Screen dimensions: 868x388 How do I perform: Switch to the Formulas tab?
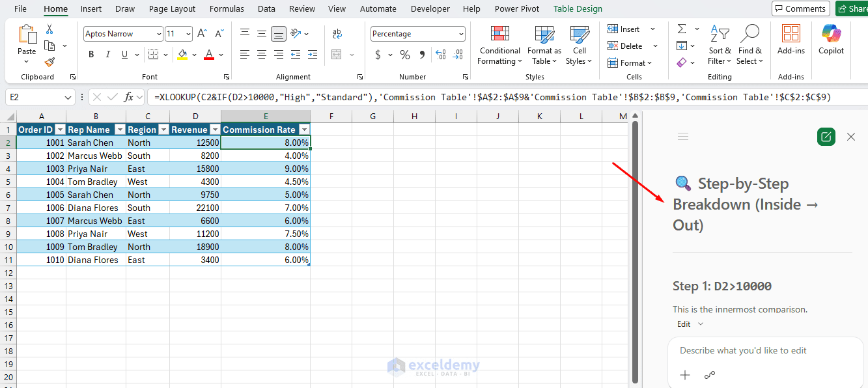tap(227, 8)
